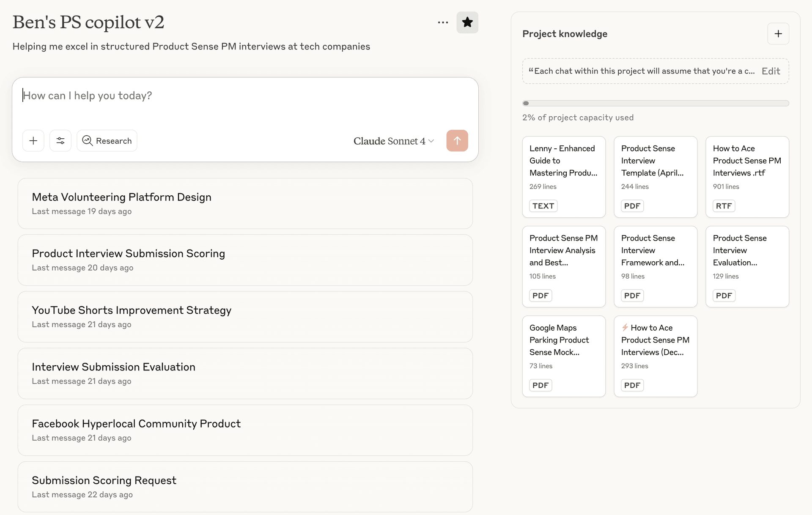Click the plus attachment button in chat box

(33, 141)
